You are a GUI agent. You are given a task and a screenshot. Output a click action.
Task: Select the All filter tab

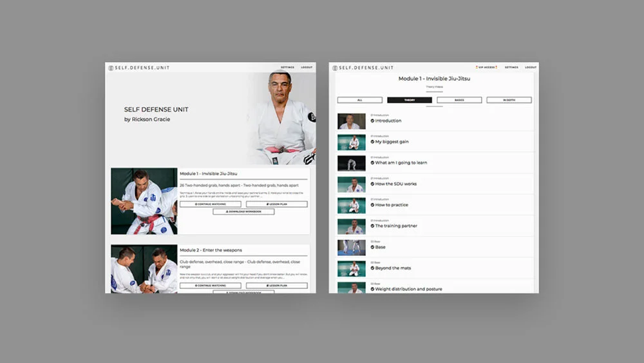click(360, 100)
